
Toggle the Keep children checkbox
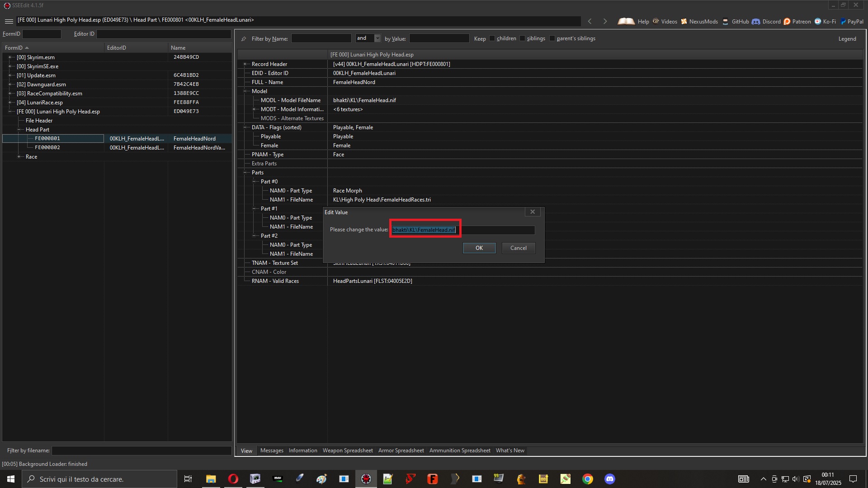[492, 38]
